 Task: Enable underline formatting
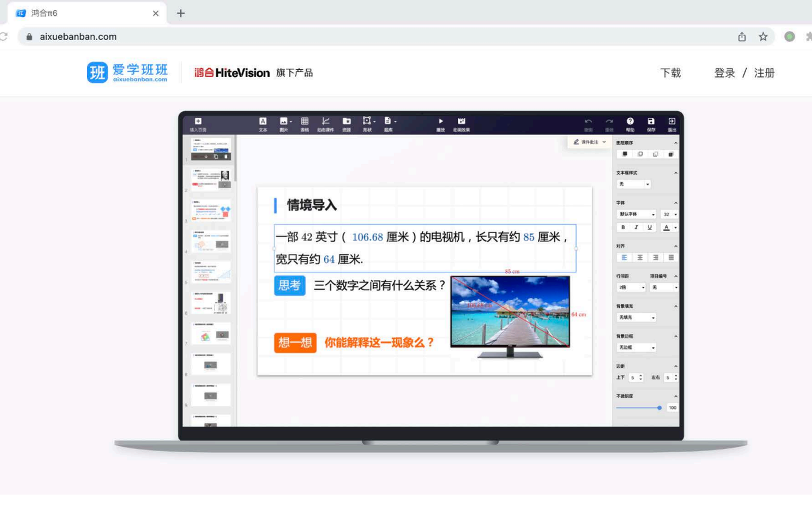pyautogui.click(x=649, y=228)
